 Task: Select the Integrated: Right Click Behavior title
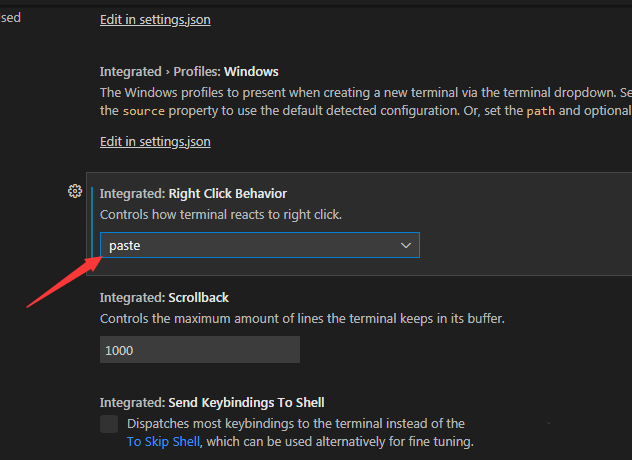pyautogui.click(x=193, y=193)
